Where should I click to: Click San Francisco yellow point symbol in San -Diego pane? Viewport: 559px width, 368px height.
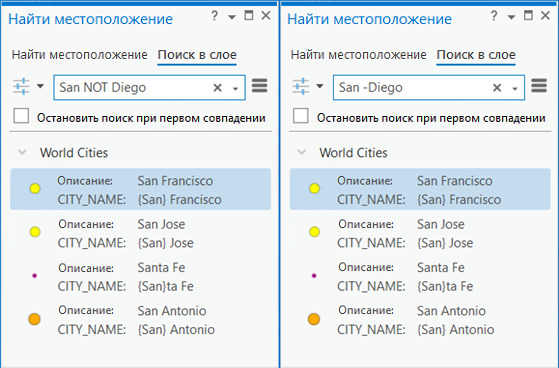314,188
